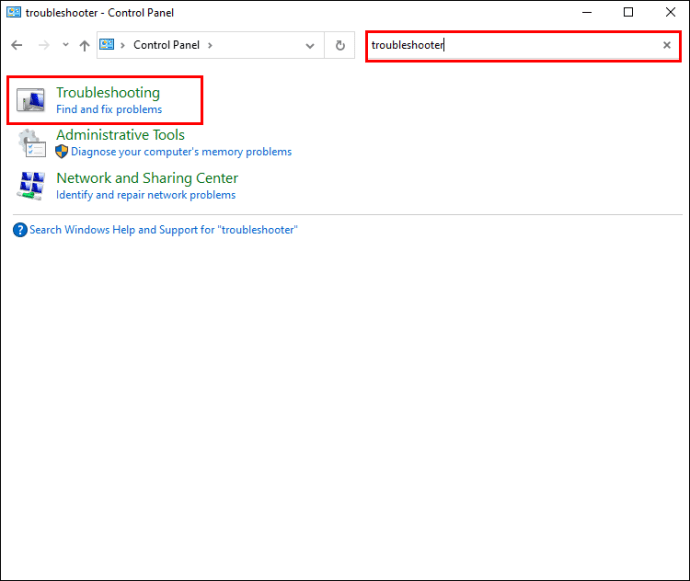Click the Administrative Tools icon
The image size is (690, 581).
[x=32, y=143]
